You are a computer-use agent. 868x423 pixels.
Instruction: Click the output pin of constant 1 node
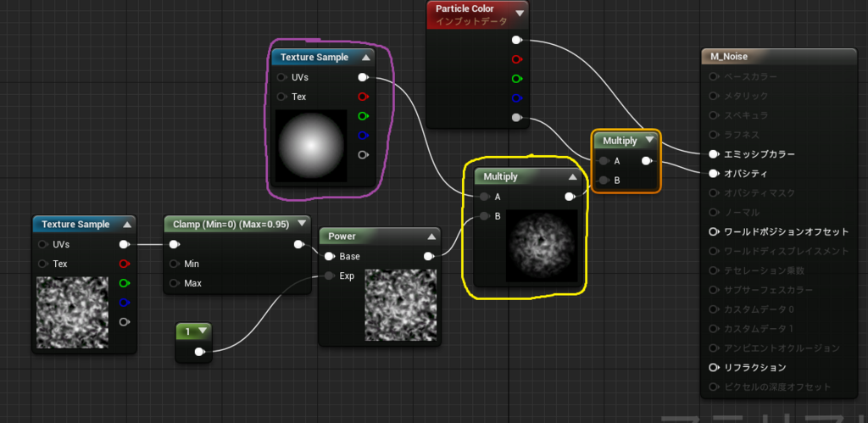199,351
